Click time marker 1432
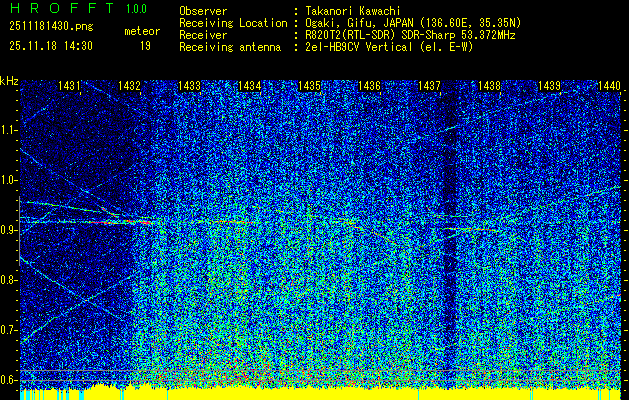This screenshot has height=400, width=629. pos(129,86)
